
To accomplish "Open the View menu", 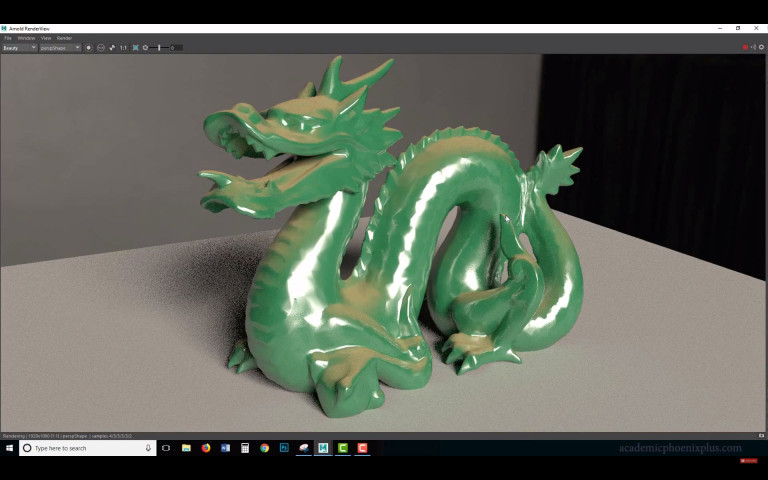I will coord(46,38).
